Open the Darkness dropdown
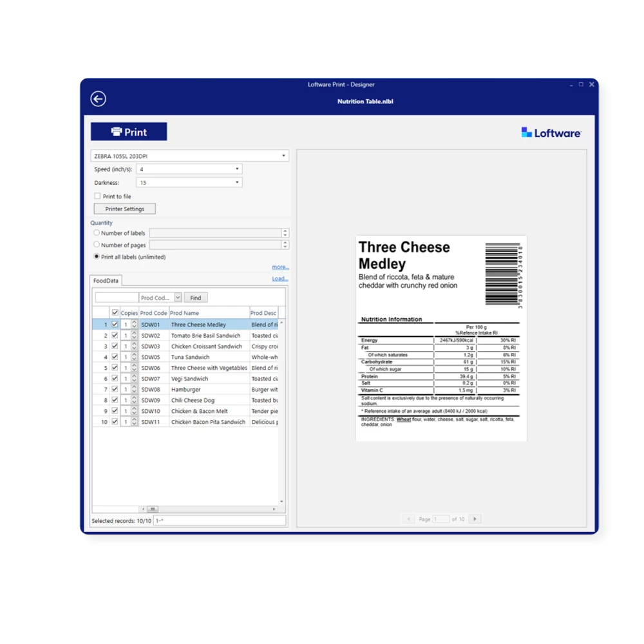The image size is (644, 644). tap(189, 183)
